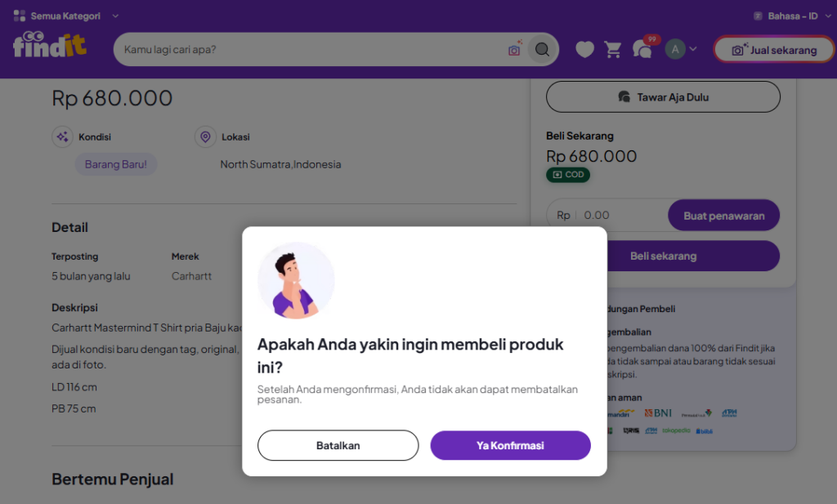
Task: Open the wishlist heart icon
Action: pos(584,50)
